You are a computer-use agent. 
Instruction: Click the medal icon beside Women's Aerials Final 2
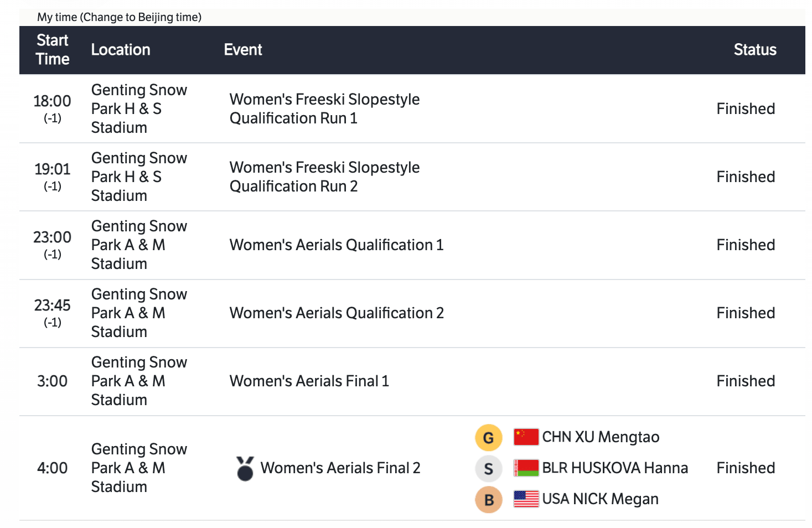tap(245, 468)
